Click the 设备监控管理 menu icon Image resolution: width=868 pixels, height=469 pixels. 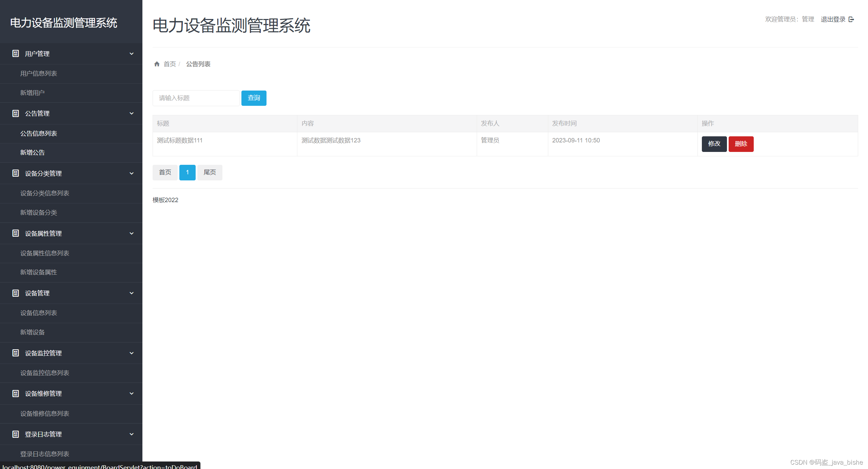click(16, 353)
